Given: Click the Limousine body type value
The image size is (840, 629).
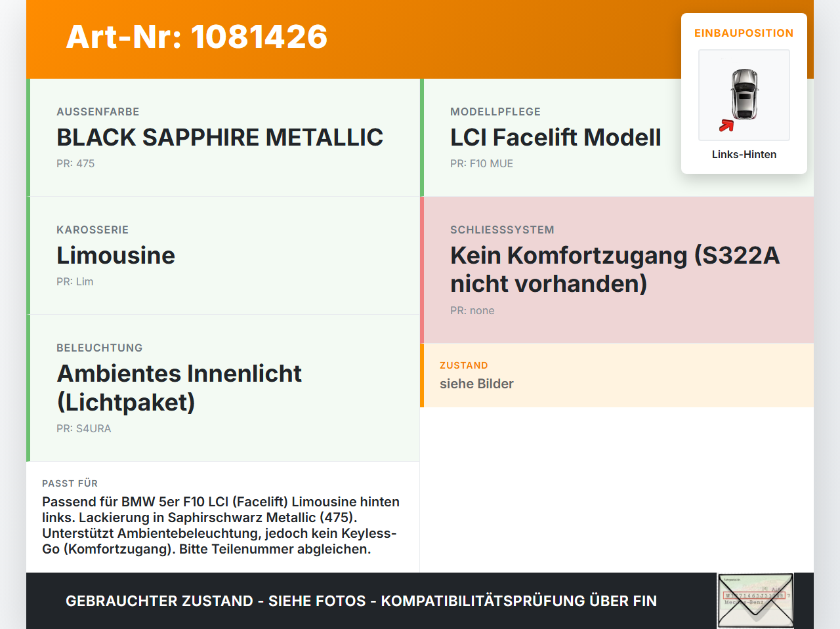Looking at the screenshot, I should [x=115, y=256].
